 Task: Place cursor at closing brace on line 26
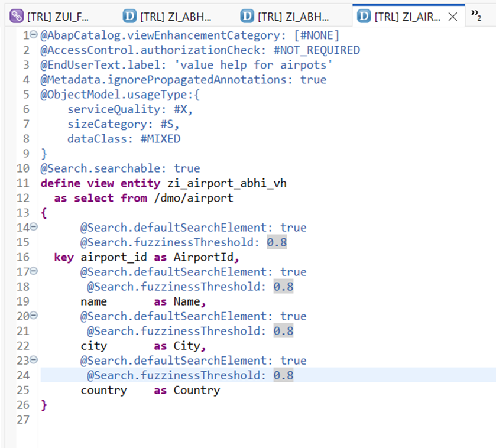44,405
